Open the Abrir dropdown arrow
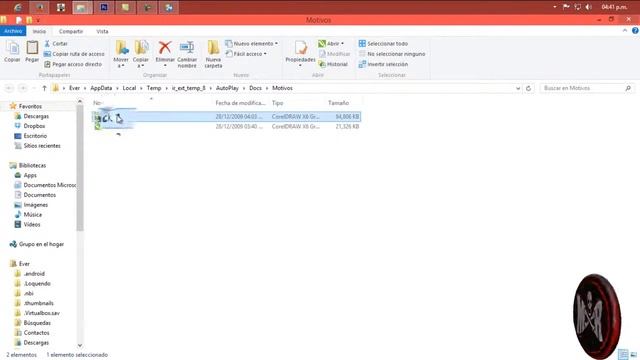 tap(342, 43)
